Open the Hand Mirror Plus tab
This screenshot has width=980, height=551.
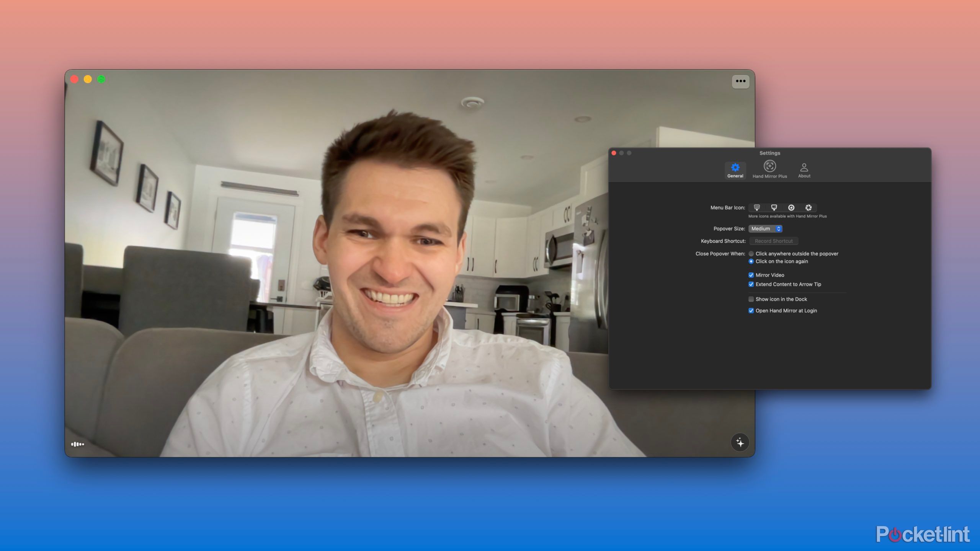(769, 170)
